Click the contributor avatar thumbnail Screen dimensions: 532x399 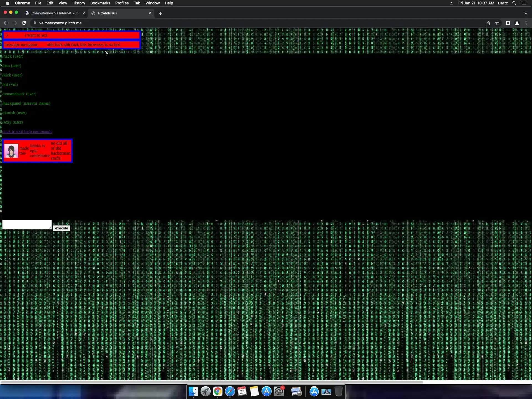tap(11, 151)
